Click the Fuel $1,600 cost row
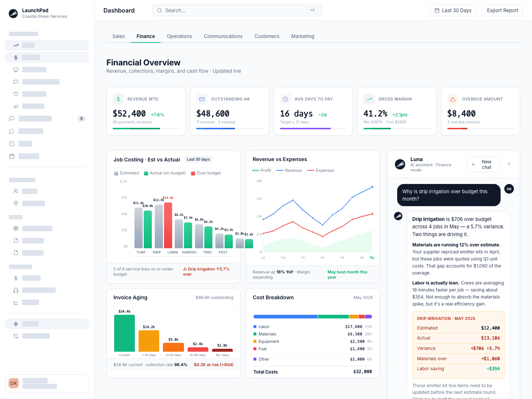 (313, 349)
